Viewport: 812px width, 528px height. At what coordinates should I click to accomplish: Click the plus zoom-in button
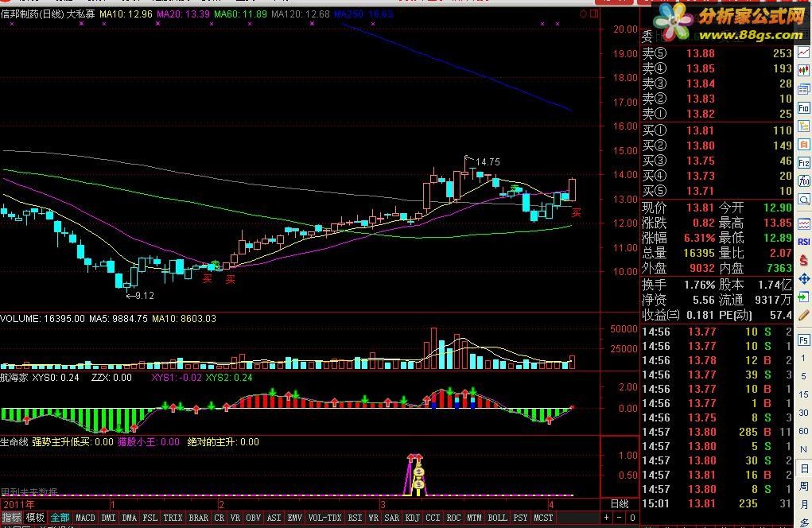pos(606,517)
